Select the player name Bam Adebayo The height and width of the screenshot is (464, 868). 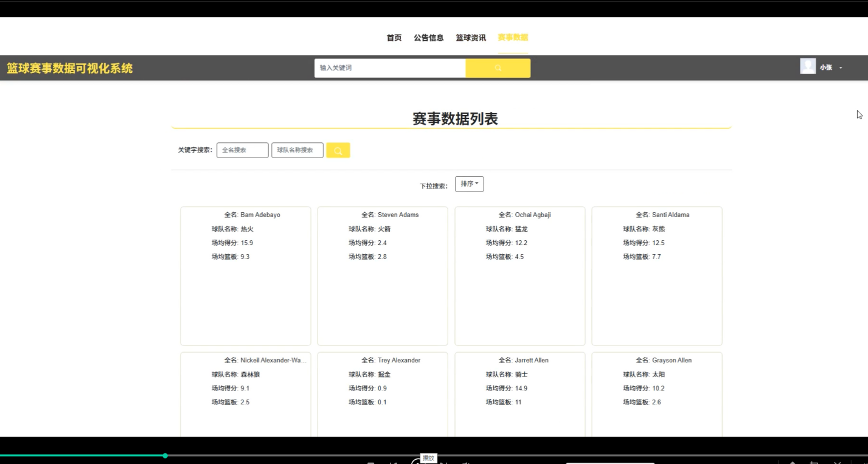coord(260,215)
